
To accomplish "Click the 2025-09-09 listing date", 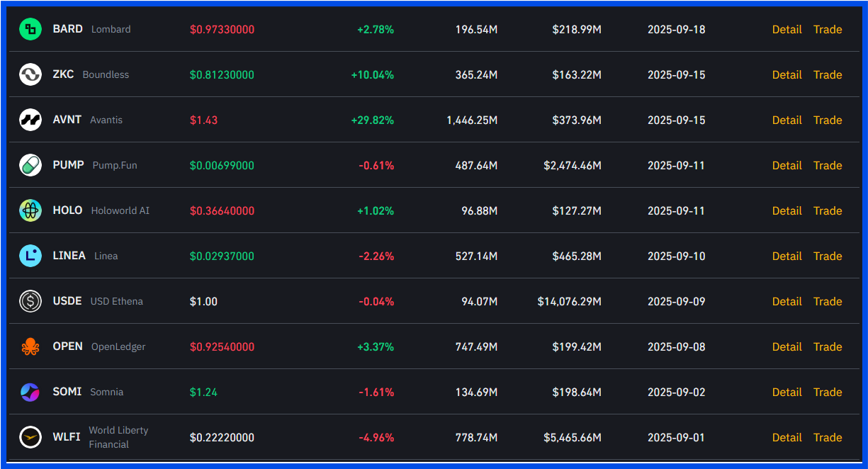I will 677,302.
